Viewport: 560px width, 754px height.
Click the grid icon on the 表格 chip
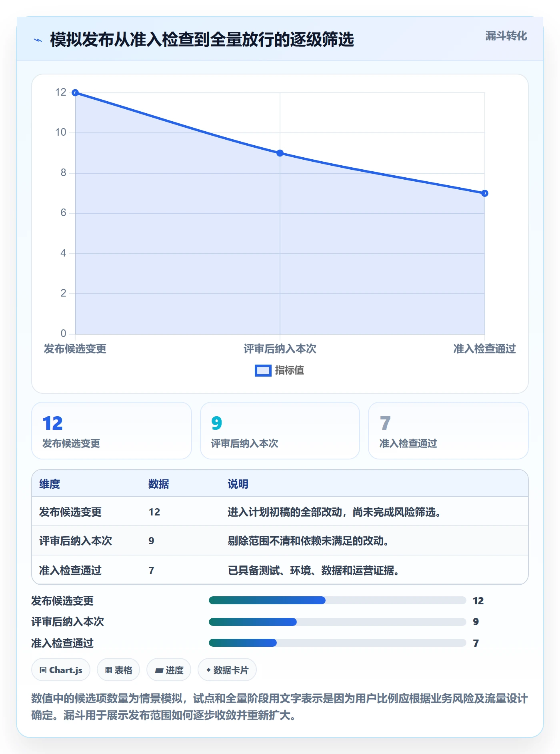pos(108,670)
